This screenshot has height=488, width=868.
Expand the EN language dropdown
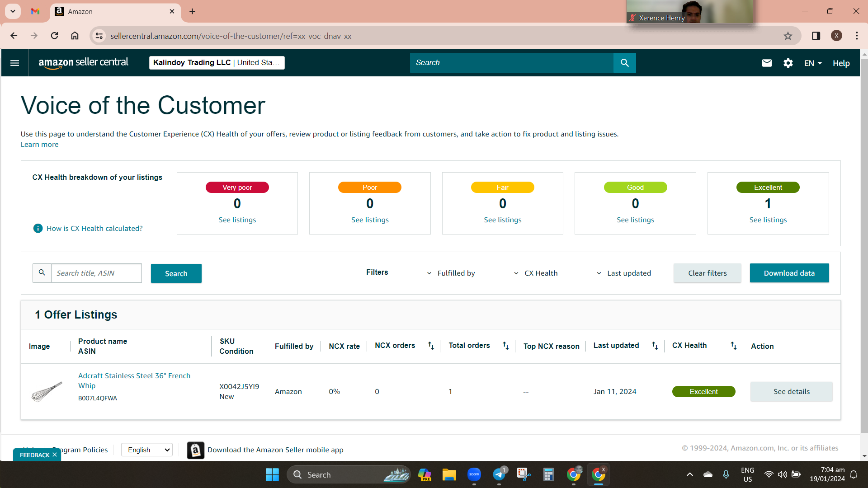click(x=813, y=63)
